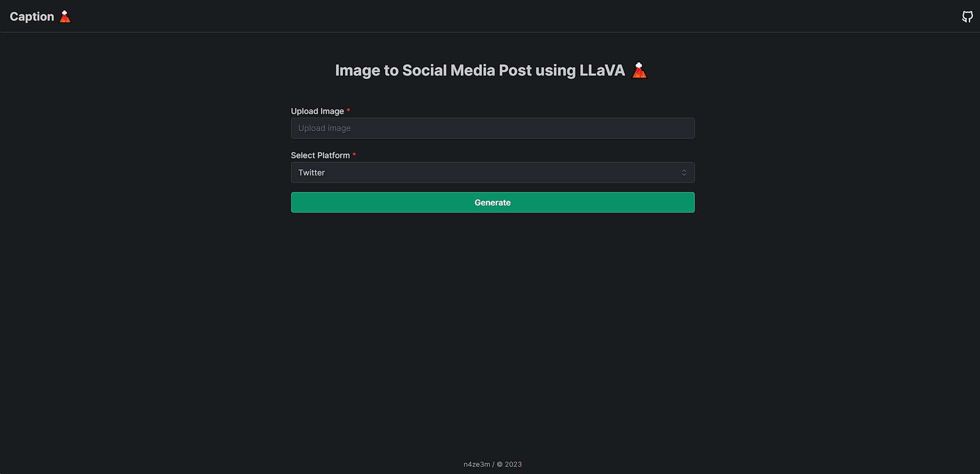Viewport: 980px width, 474px height.
Task: Click the word LLaVA in the heading
Action: click(602, 70)
